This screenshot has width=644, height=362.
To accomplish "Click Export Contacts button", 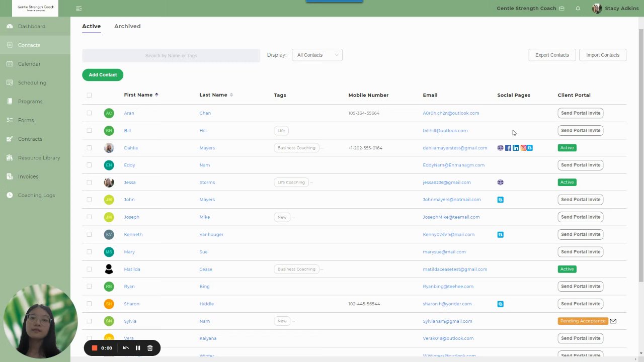I will [552, 55].
